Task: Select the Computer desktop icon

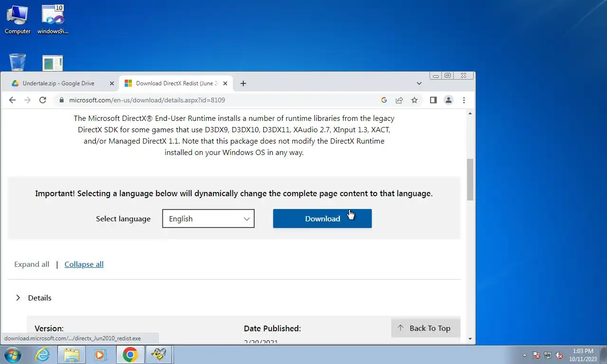Action: pyautogui.click(x=18, y=19)
